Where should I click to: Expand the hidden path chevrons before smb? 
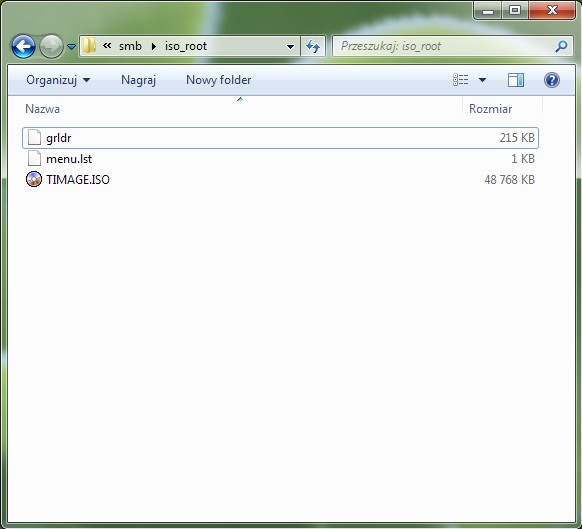pos(107,46)
